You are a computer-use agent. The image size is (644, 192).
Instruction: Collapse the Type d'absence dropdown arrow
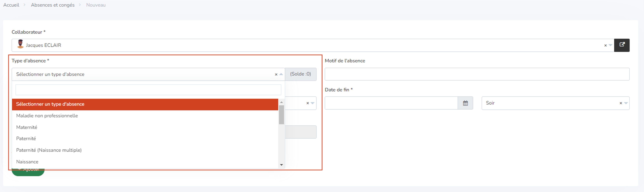pyautogui.click(x=281, y=74)
